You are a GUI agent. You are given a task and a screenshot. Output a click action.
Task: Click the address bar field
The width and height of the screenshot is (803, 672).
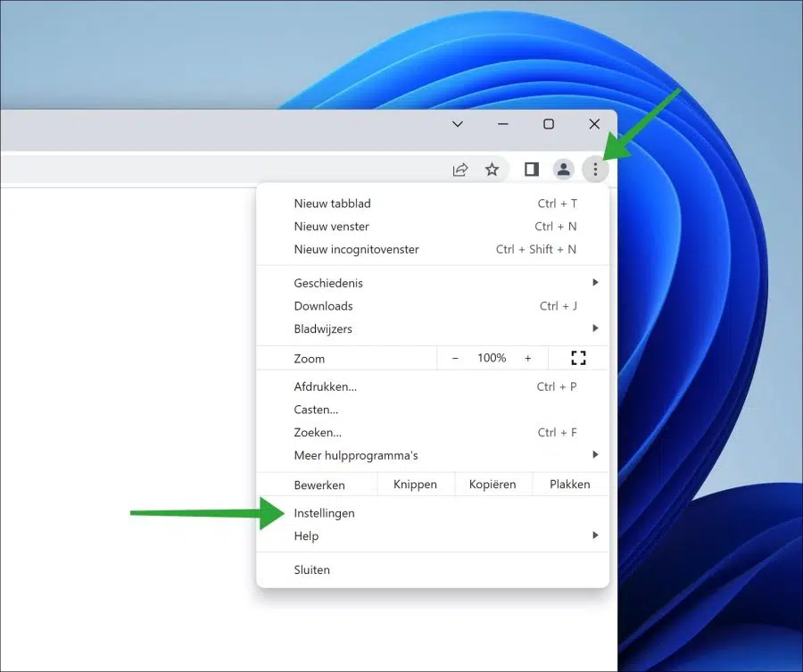(x=254, y=169)
